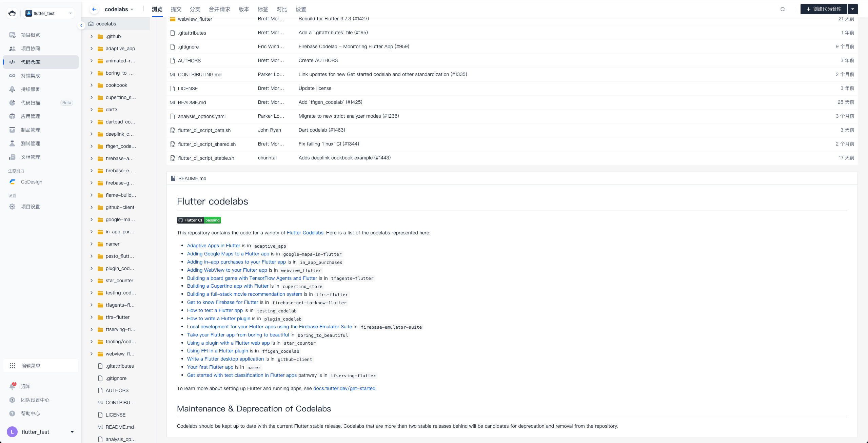Screen dimensions: 868x443
Task: Open the 持续集成 infinity icon
Action: 12,76
